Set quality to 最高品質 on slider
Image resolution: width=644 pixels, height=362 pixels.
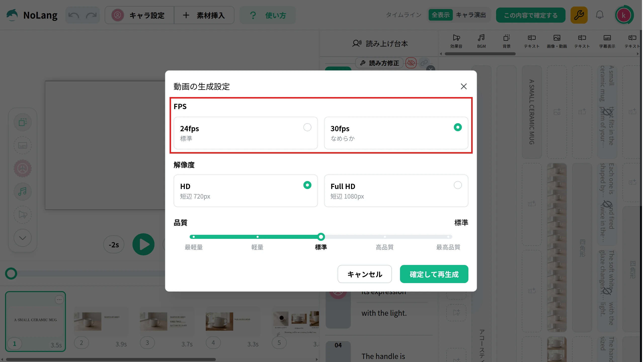coord(448,237)
